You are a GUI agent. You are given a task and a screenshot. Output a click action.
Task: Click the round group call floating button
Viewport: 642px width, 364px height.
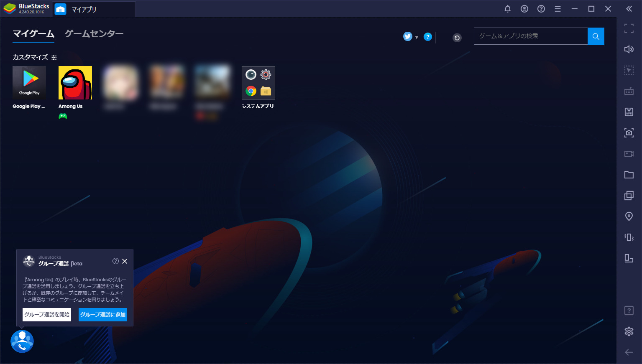pos(22,341)
